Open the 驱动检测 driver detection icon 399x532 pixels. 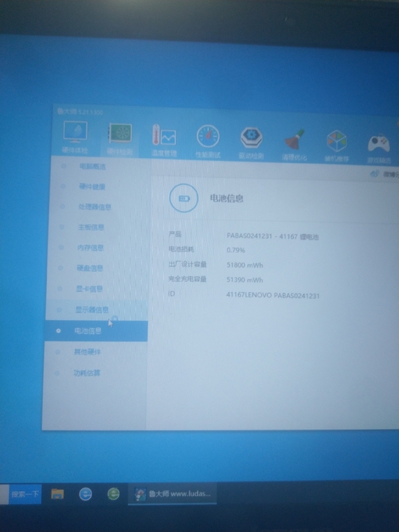coord(251,142)
